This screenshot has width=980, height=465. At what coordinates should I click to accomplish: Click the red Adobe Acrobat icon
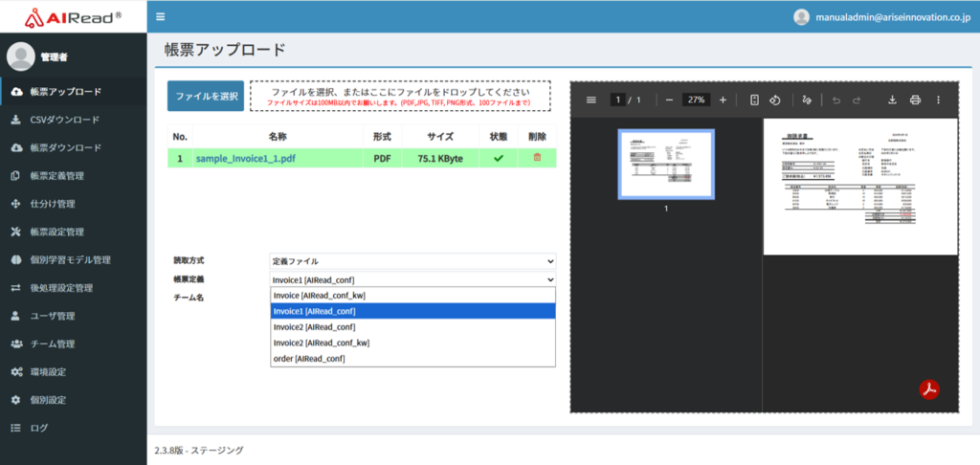[x=928, y=388]
